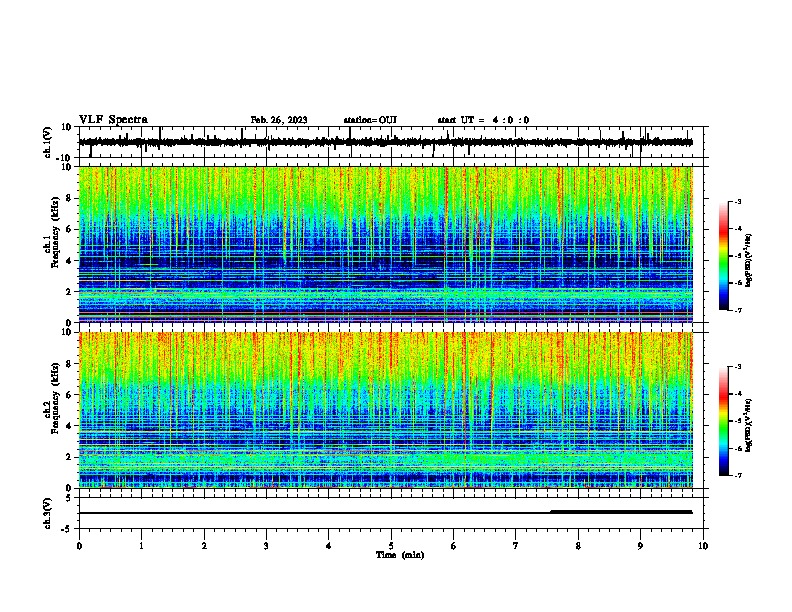The width and height of the screenshot is (792, 612).
Task: Click the ch.1 color bar "log(PSD)" label
Action: click(749, 260)
